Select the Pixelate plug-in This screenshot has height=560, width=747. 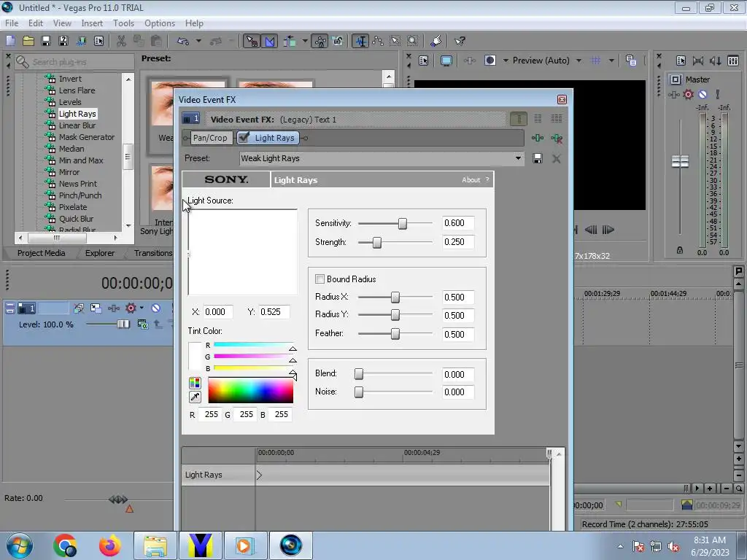[x=73, y=206]
